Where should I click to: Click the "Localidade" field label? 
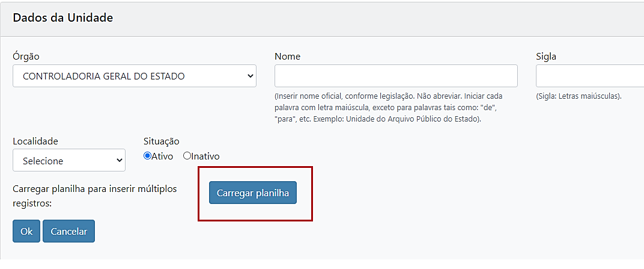(x=35, y=141)
